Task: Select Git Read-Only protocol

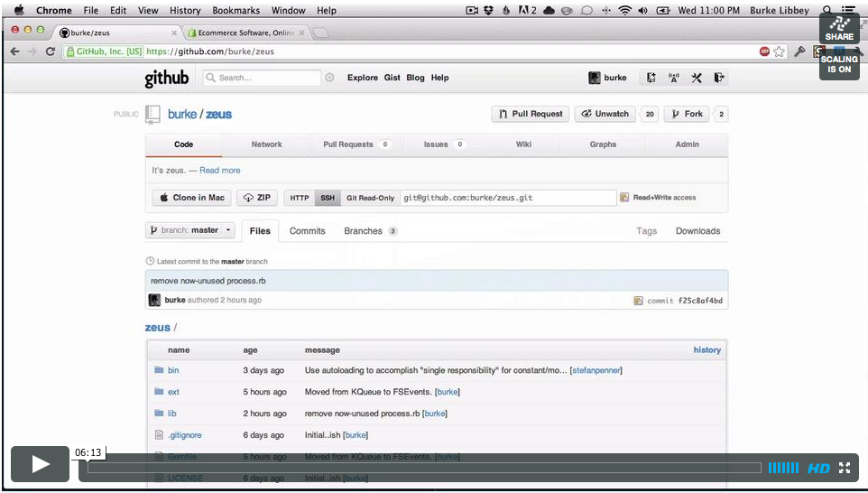Action: coord(370,198)
